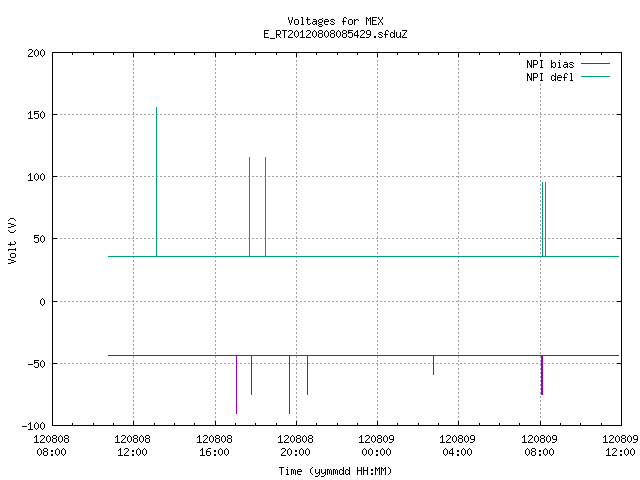Click the green spike just before 18:00
Screen dimensions: 640x480
tap(249, 207)
